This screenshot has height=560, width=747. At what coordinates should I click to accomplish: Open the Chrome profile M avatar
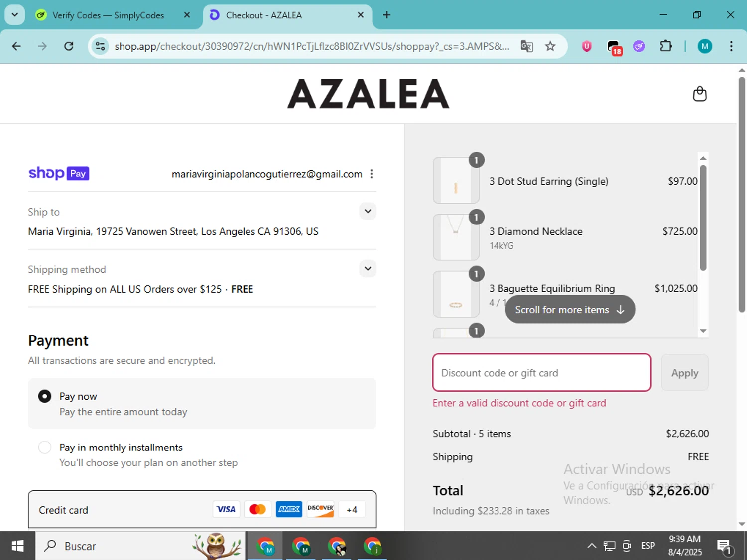click(x=704, y=46)
